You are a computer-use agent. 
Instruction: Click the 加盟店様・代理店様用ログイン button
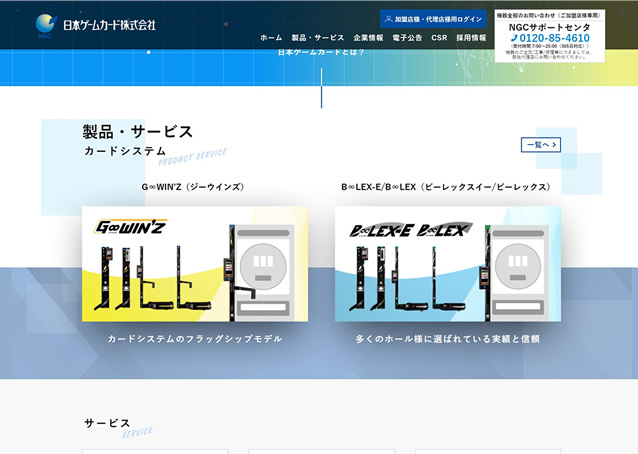[x=433, y=19]
